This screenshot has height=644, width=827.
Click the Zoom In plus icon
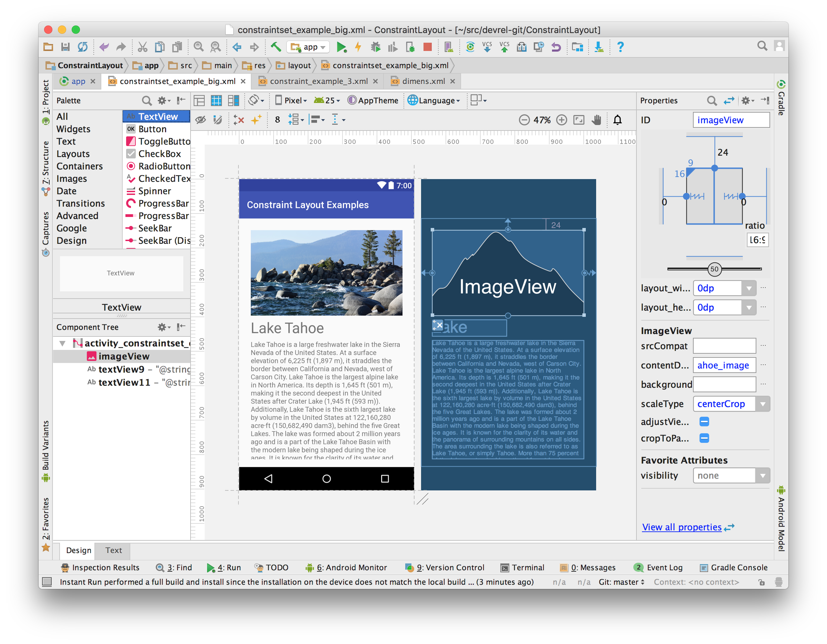562,120
